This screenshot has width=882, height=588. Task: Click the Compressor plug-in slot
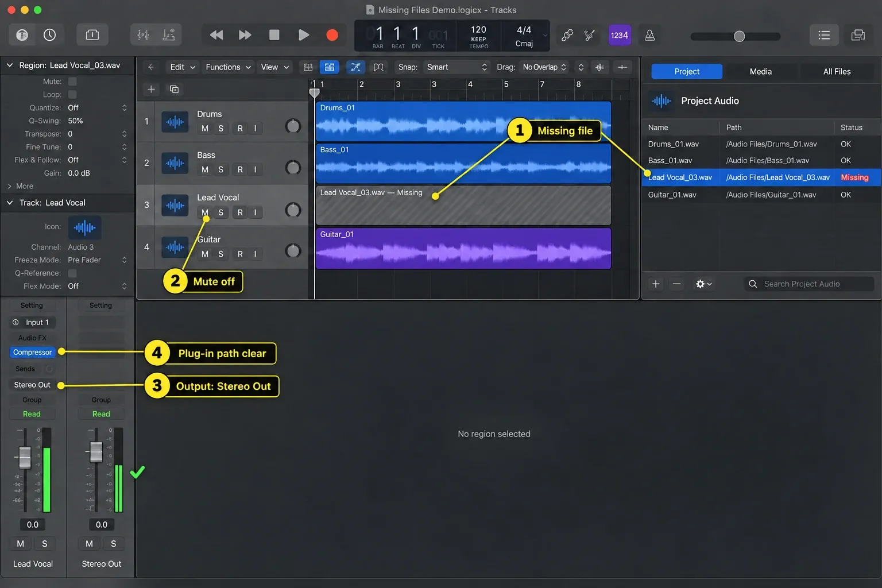coord(32,353)
